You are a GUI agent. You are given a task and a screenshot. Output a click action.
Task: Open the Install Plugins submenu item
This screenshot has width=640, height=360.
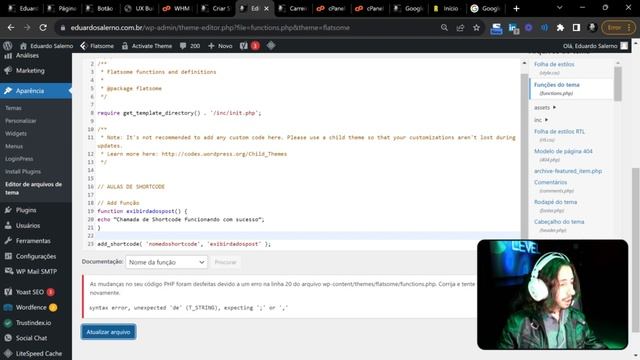click(23, 171)
